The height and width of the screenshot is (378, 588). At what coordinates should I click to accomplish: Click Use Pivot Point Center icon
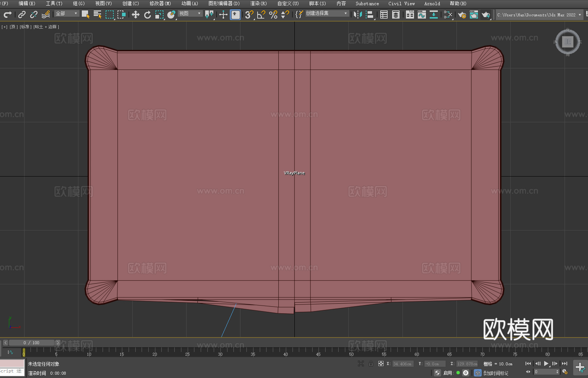pyautogui.click(x=209, y=14)
